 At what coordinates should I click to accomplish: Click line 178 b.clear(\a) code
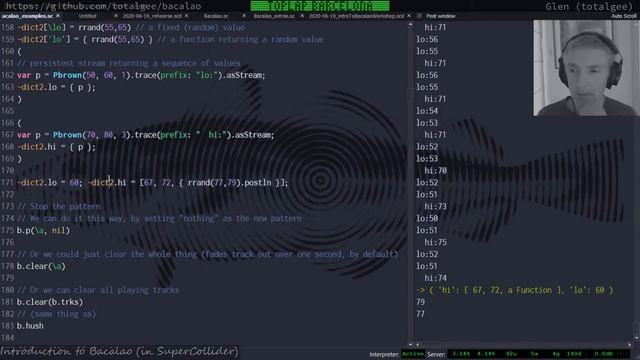click(41, 266)
